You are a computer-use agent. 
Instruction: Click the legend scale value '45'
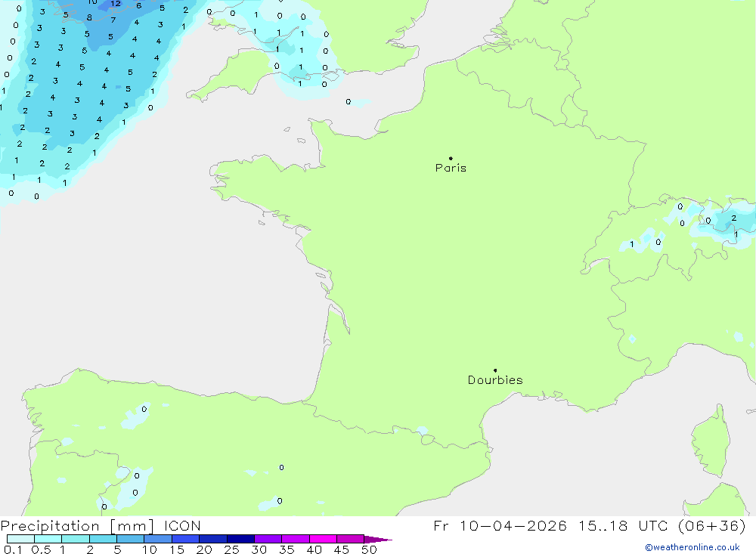(x=342, y=549)
